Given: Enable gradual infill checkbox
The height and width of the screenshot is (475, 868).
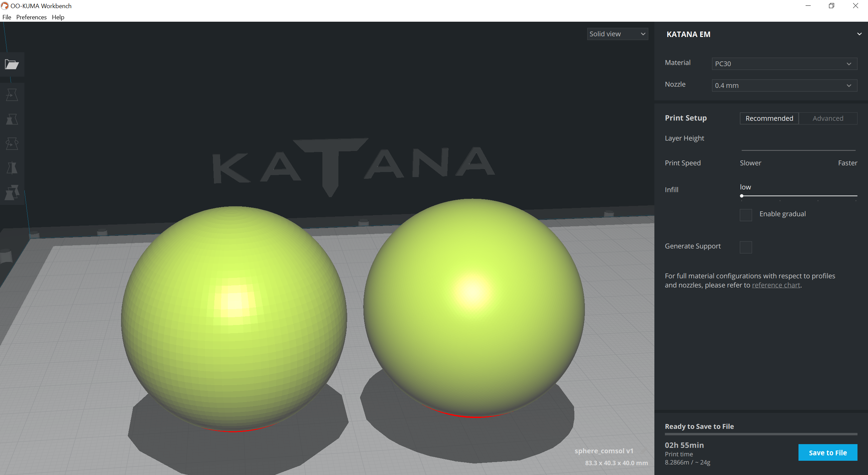Looking at the screenshot, I should pyautogui.click(x=746, y=215).
